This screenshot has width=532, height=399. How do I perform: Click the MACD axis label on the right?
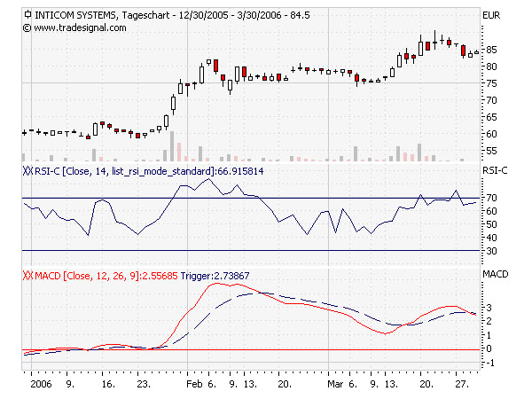pos(496,274)
